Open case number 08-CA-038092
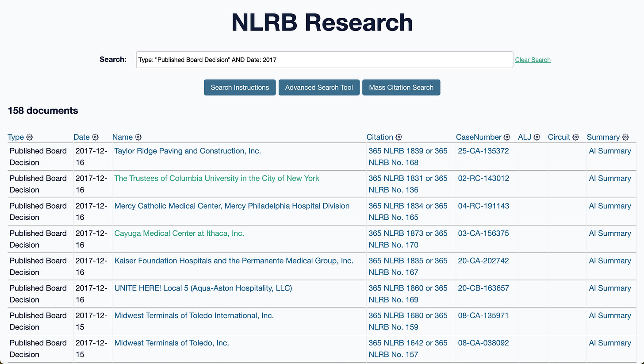The height and width of the screenshot is (364, 644). click(x=483, y=343)
